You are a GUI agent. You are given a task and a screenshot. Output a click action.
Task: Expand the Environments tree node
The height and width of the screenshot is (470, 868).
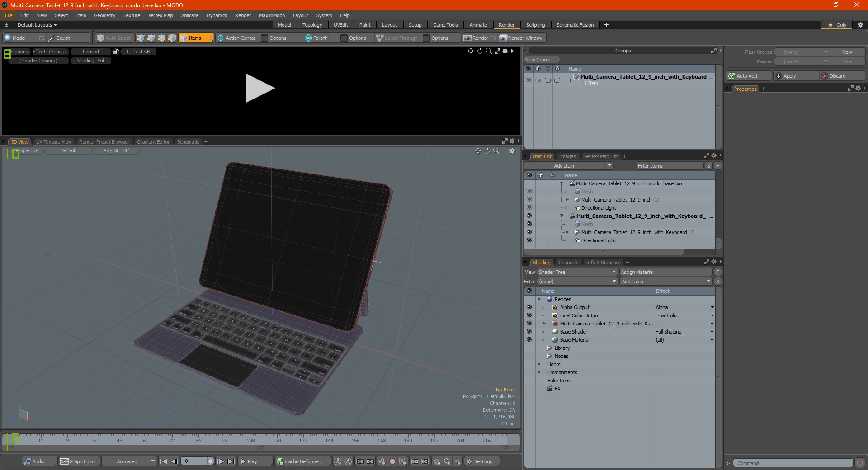[x=539, y=372]
